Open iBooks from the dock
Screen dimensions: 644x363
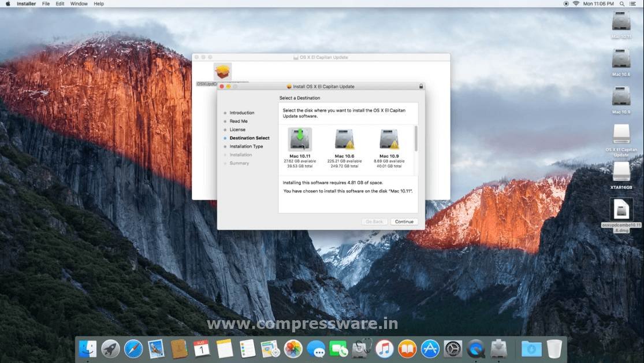tap(407, 349)
